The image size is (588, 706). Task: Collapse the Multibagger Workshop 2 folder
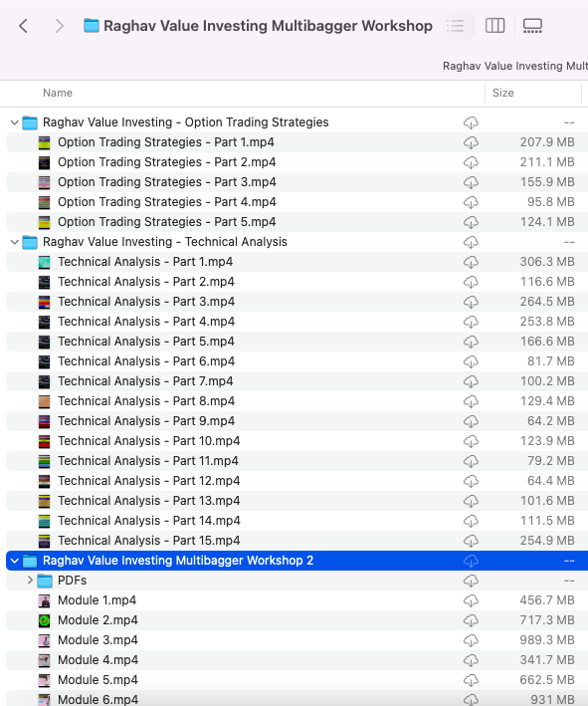pos(14,561)
